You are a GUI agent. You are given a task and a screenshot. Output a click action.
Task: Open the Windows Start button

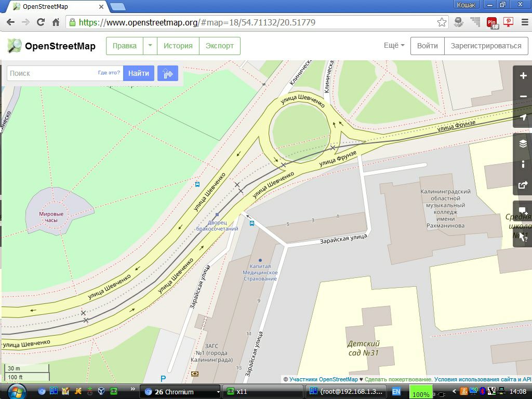[x=16, y=392]
